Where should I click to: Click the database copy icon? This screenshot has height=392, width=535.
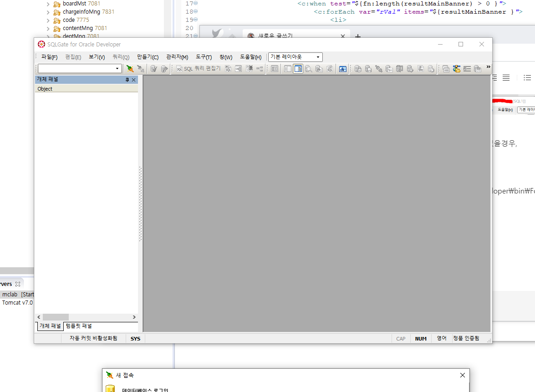[400, 69]
